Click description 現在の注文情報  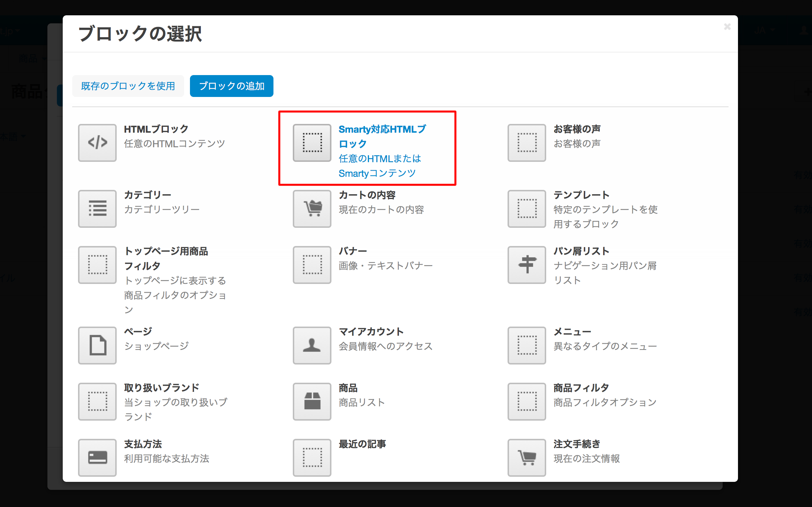coord(587,459)
